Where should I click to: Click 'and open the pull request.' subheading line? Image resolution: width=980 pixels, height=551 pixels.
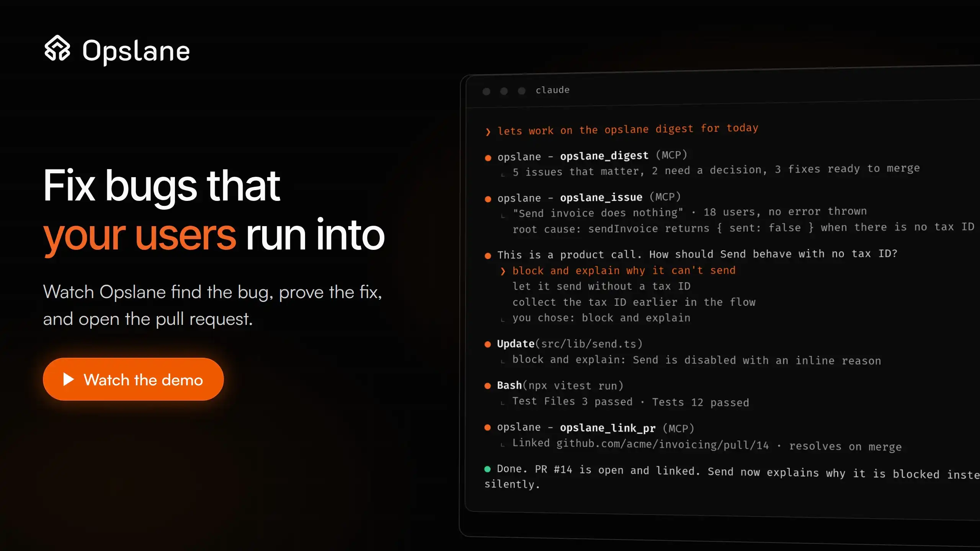[148, 319]
